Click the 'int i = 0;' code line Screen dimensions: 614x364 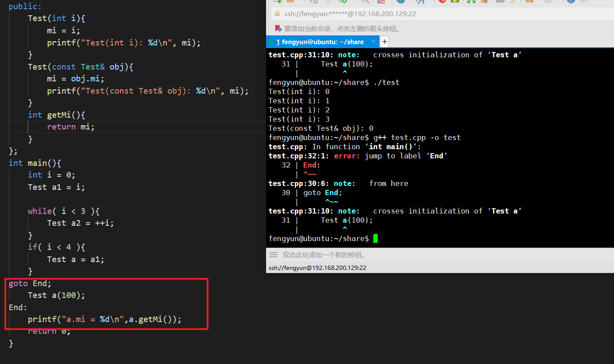[52, 175]
